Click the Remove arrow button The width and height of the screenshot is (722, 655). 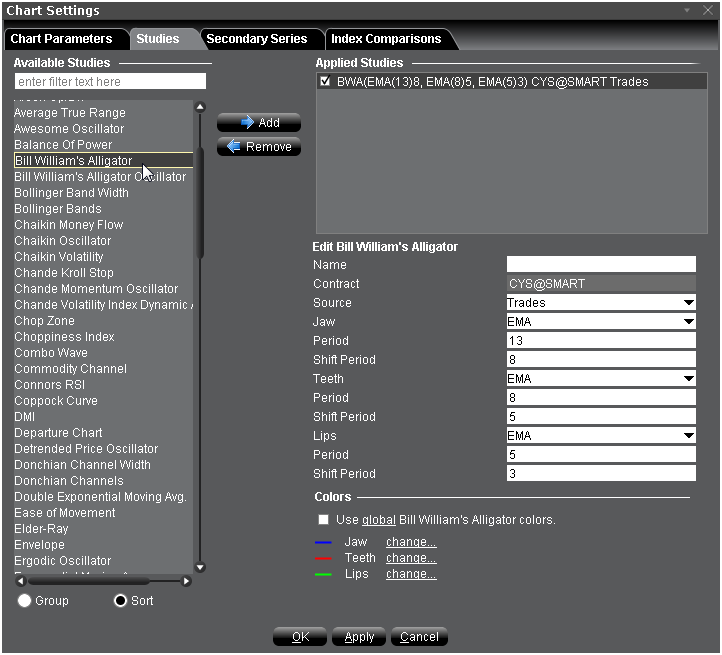click(x=259, y=147)
